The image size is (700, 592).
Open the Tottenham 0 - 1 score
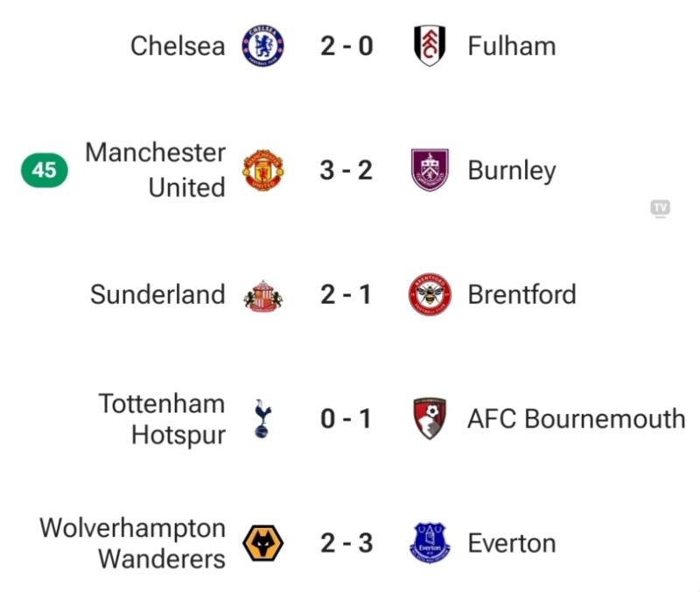coord(346,419)
